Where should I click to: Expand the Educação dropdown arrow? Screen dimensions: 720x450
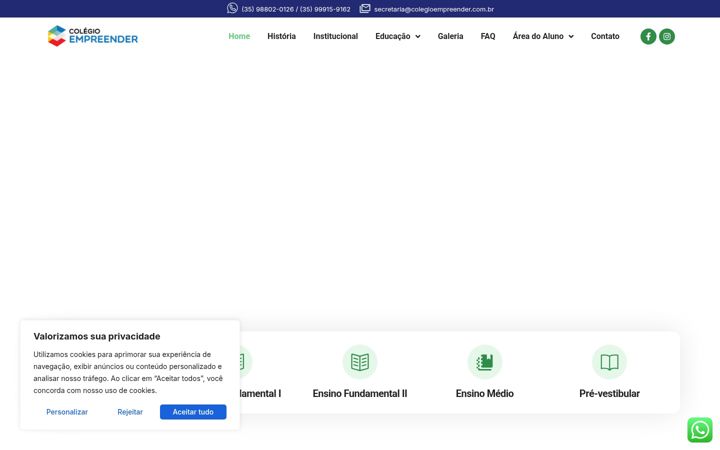tap(418, 36)
